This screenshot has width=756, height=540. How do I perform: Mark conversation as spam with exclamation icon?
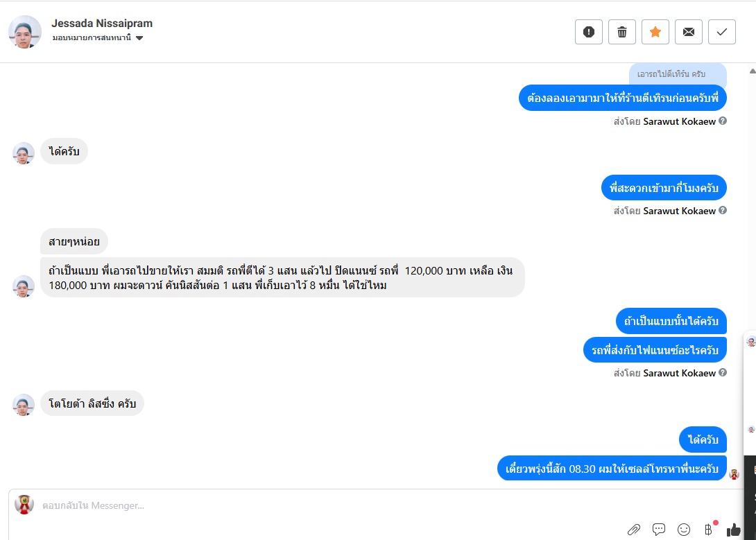pos(589,32)
